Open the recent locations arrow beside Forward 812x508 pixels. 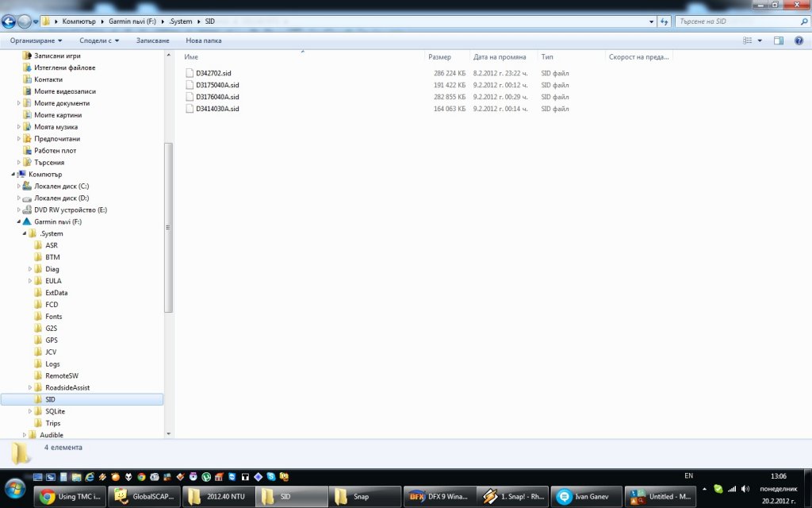click(36, 21)
